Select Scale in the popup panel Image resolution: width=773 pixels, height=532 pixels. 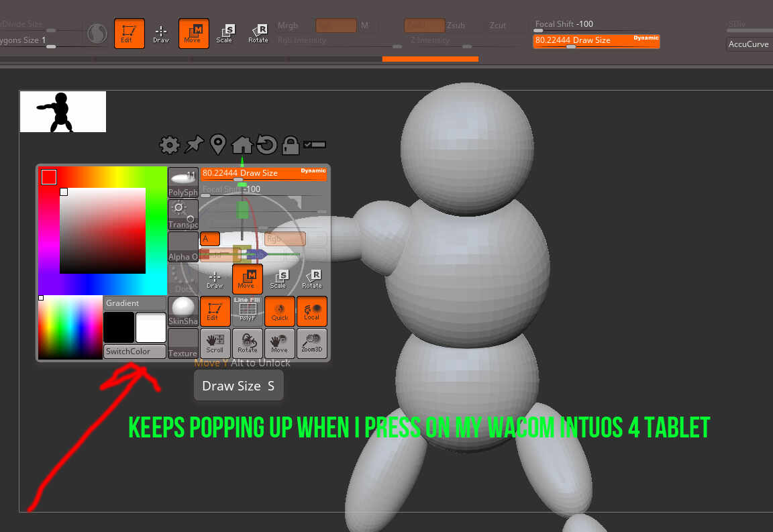point(279,279)
